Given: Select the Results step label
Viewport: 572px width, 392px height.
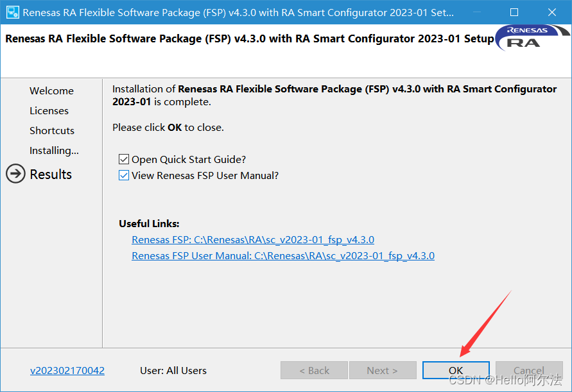Looking at the screenshot, I should coord(51,174).
